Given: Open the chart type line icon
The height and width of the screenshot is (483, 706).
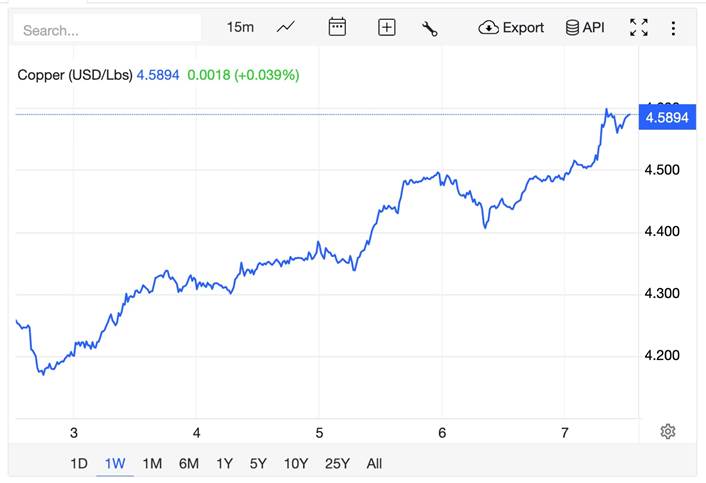Looking at the screenshot, I should [x=286, y=27].
